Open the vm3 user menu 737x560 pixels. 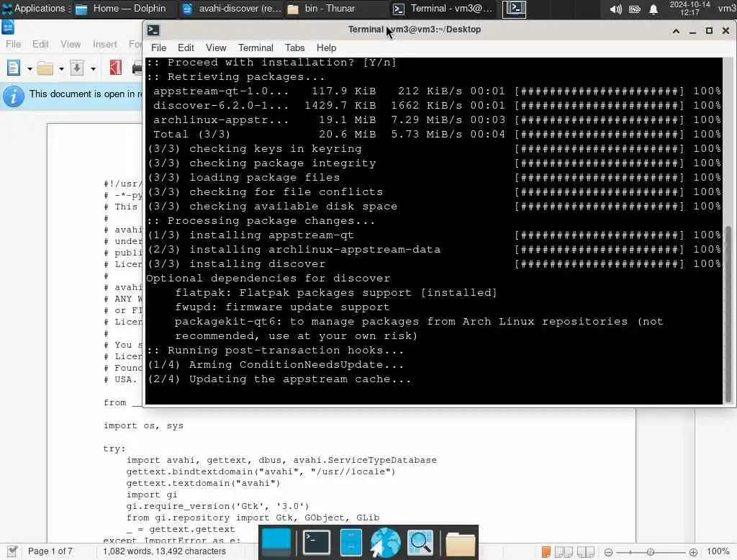727,9
